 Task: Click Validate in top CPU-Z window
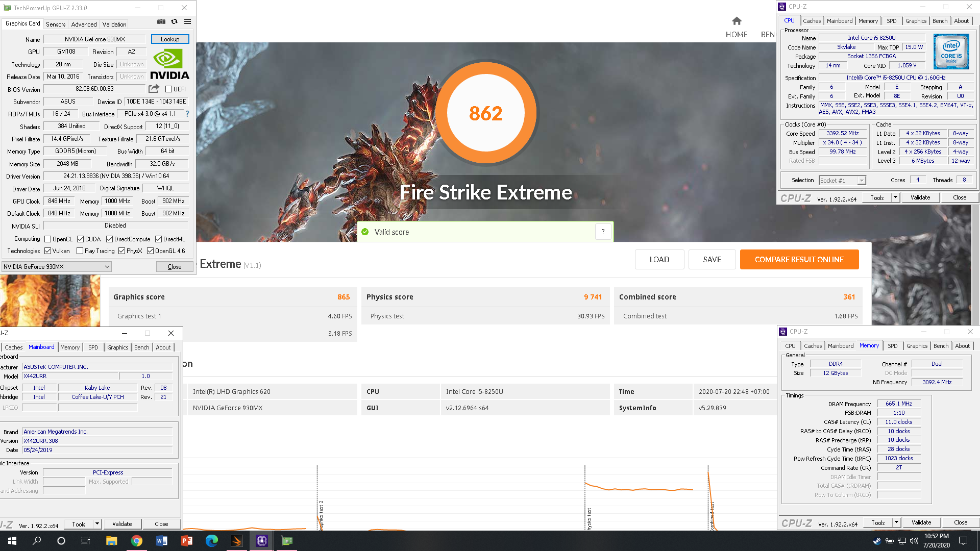point(920,197)
